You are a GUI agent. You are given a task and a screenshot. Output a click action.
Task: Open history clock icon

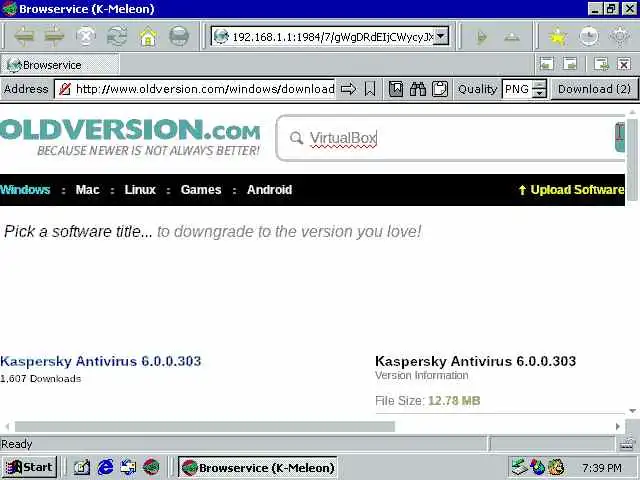point(589,37)
